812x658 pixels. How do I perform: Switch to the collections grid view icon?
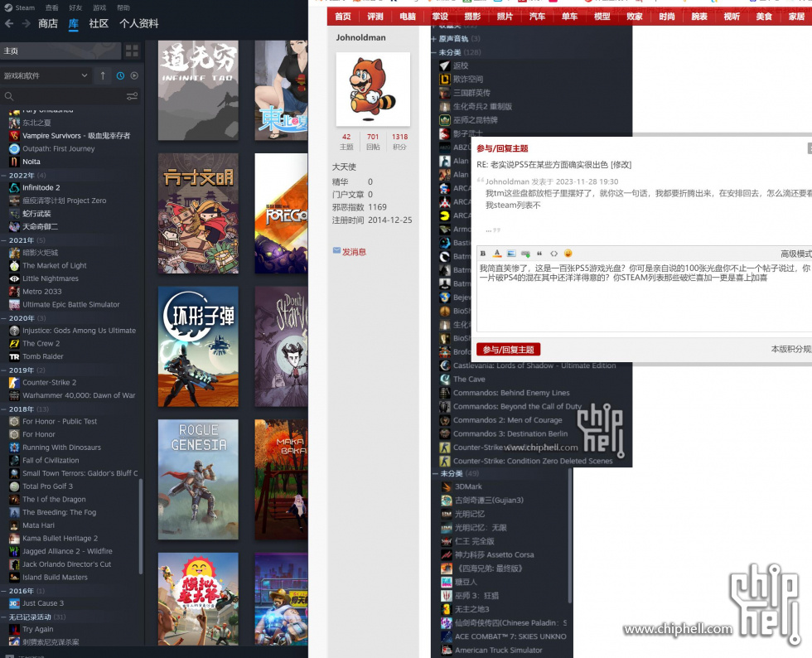[x=132, y=51]
